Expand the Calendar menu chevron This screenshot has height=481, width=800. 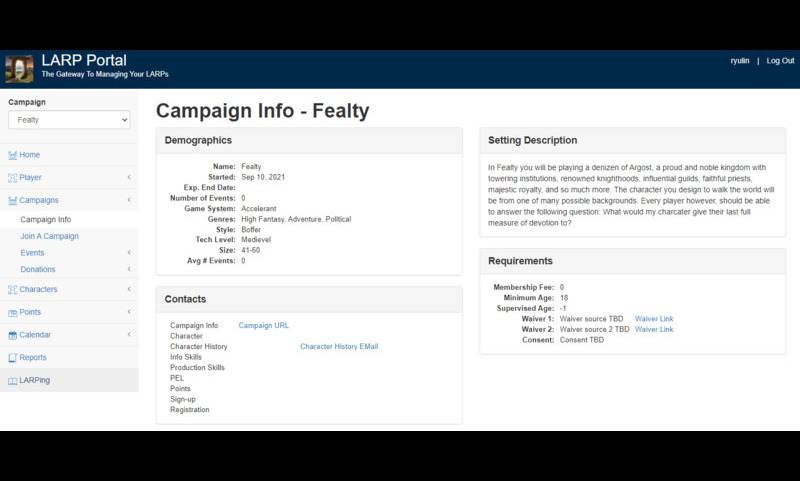coord(129,335)
